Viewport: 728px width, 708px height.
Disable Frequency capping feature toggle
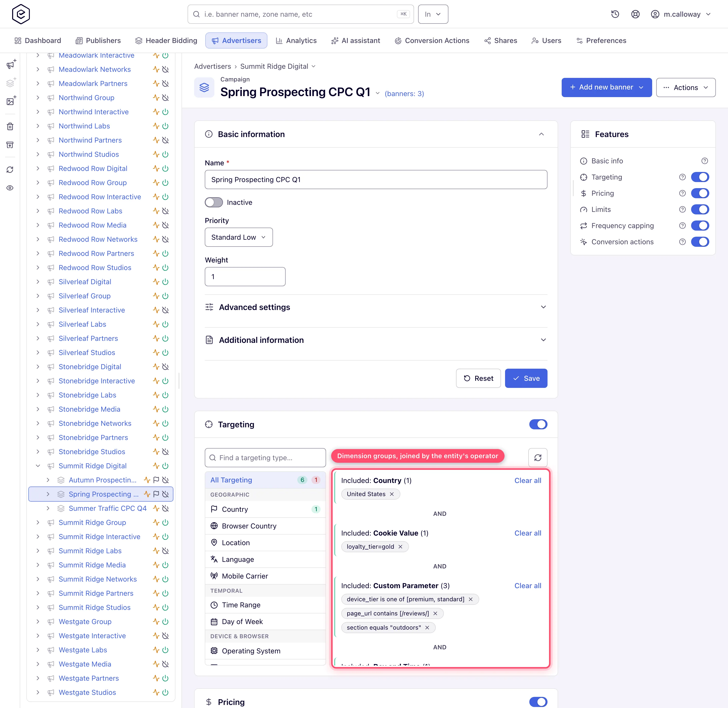(700, 226)
